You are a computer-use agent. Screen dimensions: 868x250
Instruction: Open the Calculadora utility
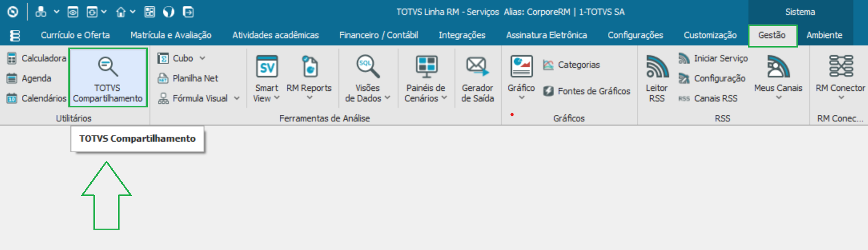(36, 58)
